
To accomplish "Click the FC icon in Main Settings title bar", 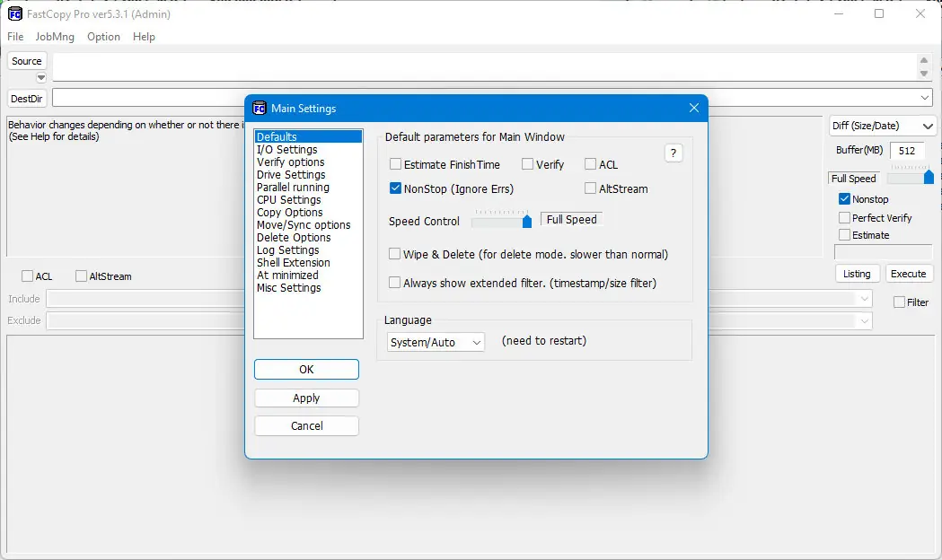I will (x=259, y=108).
